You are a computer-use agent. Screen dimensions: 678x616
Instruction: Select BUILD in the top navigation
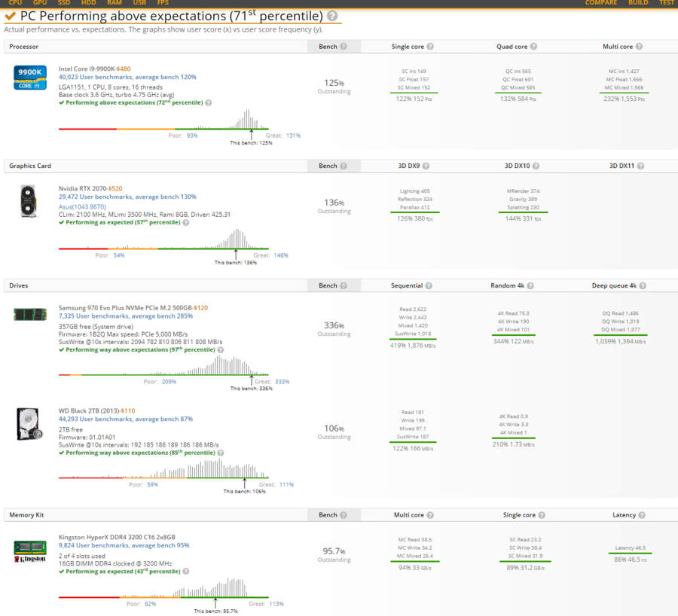638,2
